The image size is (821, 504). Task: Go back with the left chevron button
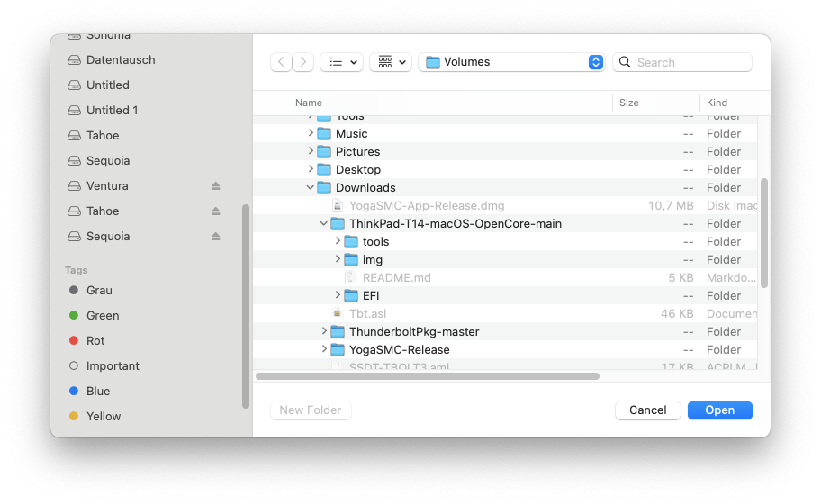(281, 62)
